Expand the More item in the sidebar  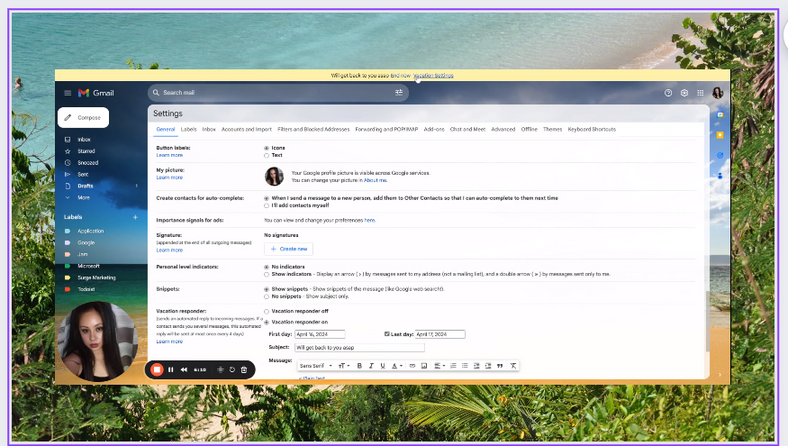point(83,198)
